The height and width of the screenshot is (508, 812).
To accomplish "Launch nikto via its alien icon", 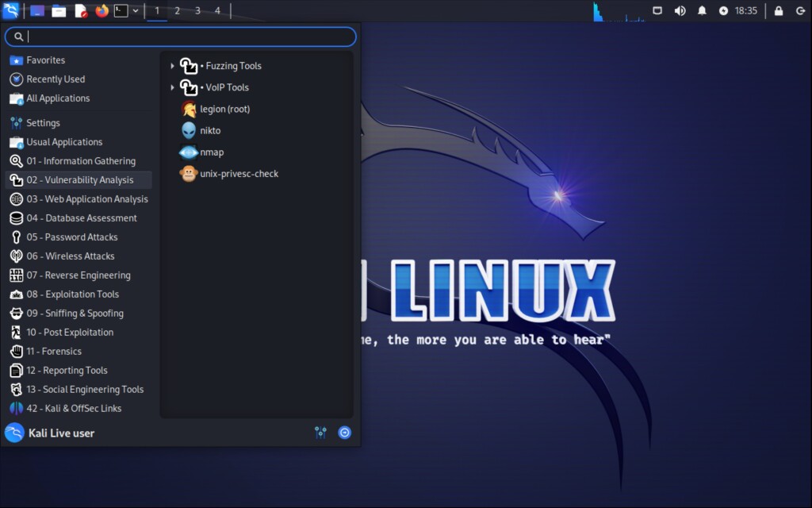I will (189, 131).
